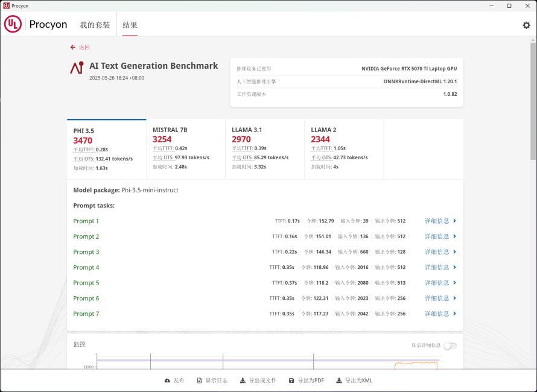
Task: Click the AI Text Generation Benchmark title
Action: click(x=153, y=66)
